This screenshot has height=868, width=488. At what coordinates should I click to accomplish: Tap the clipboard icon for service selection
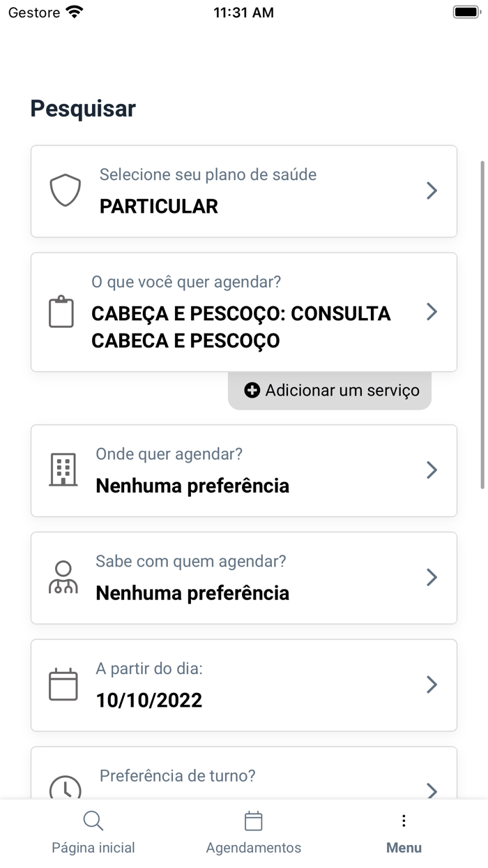coord(61,311)
